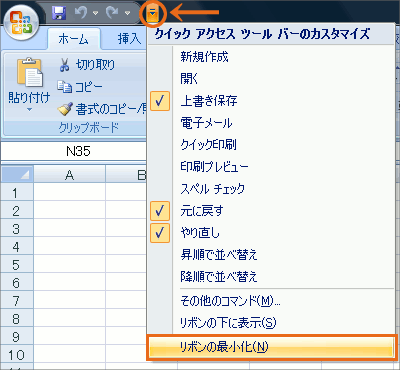Click the 書式のコピー paintbrush button
This screenshot has width=400, height=370.
101,109
